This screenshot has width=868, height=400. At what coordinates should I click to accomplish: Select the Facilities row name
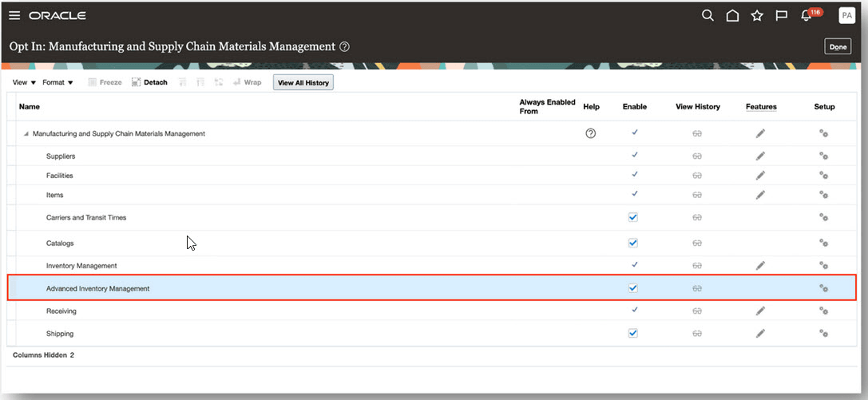tap(60, 176)
